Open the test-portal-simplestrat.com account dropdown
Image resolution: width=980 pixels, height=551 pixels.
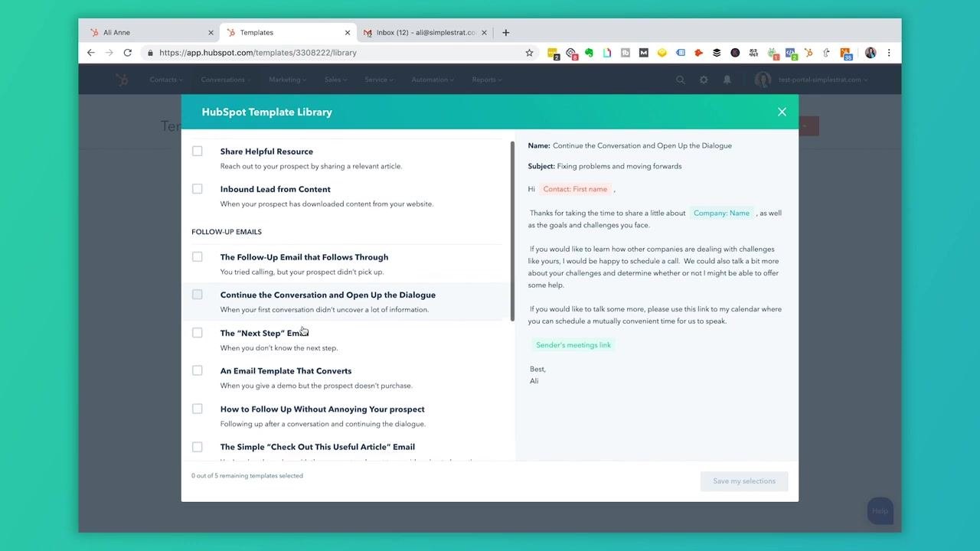click(x=823, y=80)
